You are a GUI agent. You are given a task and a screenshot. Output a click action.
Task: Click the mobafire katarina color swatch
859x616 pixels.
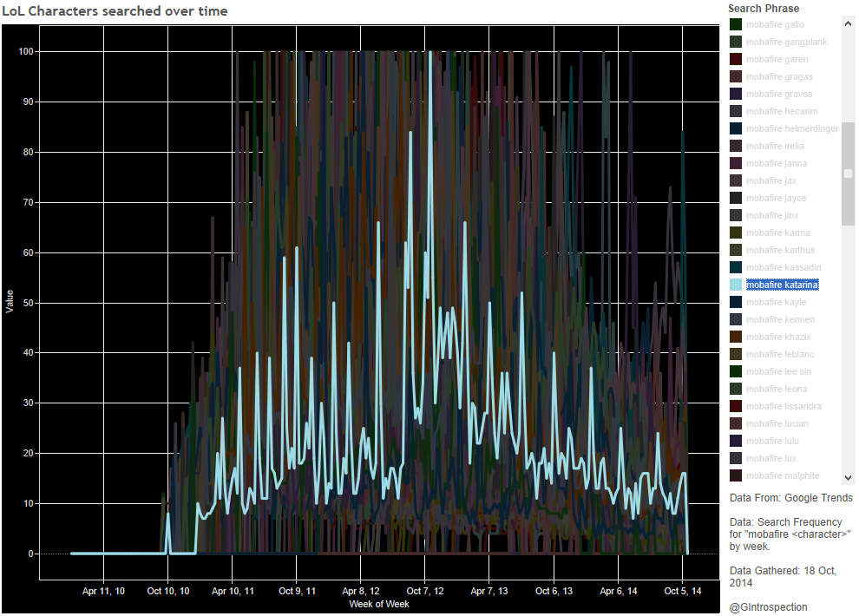point(736,285)
